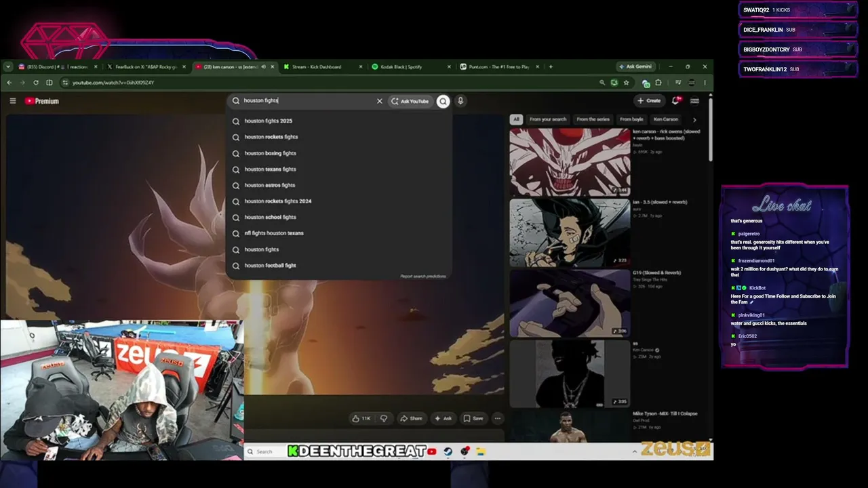Click the Share button under the video

coord(411,418)
